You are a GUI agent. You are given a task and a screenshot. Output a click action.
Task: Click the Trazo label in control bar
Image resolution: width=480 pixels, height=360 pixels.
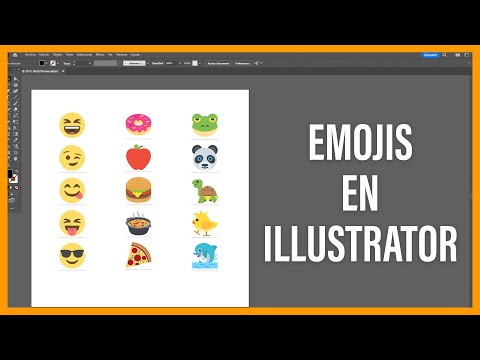coord(67,63)
